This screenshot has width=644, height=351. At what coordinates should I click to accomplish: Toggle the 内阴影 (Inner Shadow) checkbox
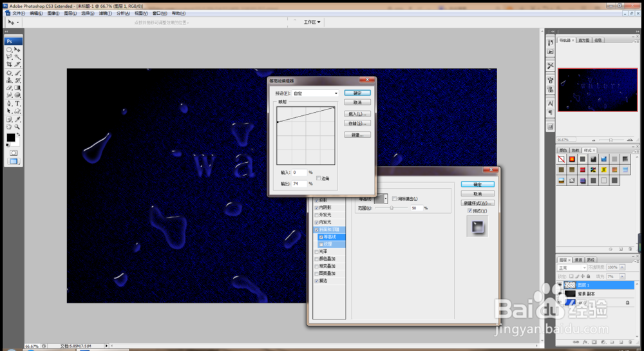[x=317, y=208]
